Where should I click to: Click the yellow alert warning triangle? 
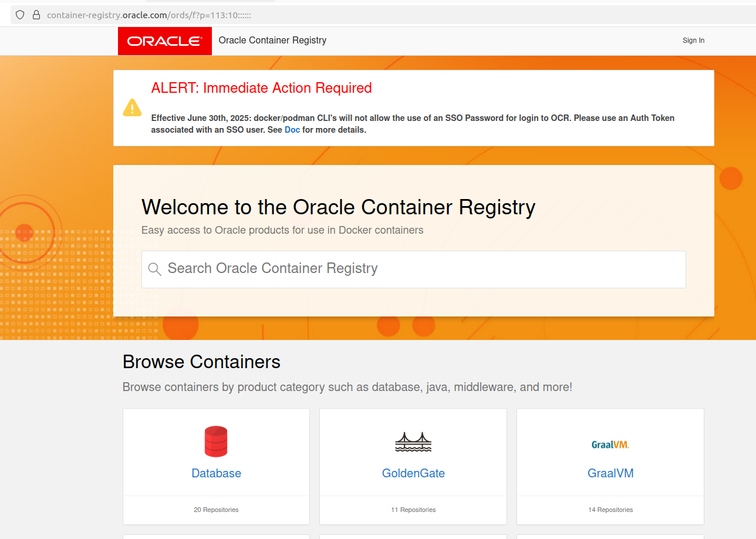click(132, 108)
